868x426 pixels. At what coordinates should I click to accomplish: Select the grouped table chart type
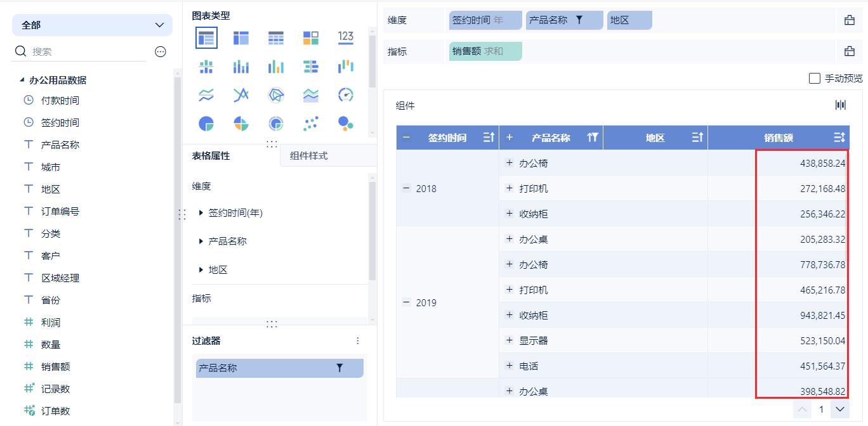pyautogui.click(x=206, y=37)
